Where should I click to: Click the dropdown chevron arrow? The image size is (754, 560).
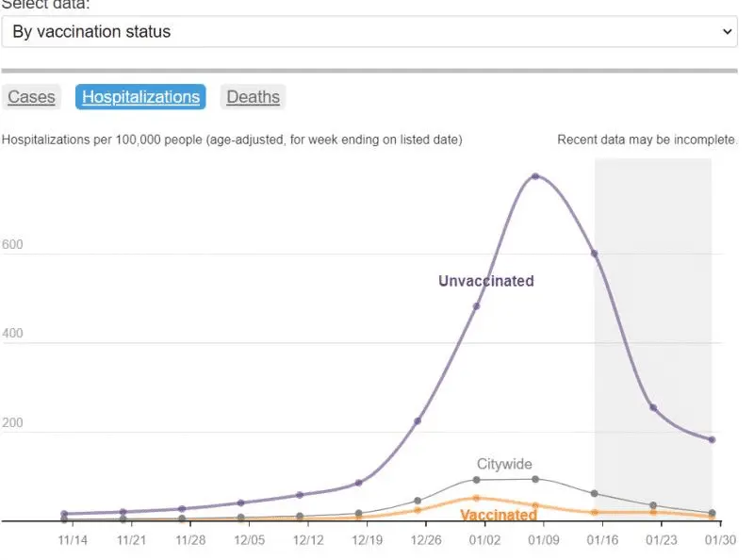pos(727,32)
